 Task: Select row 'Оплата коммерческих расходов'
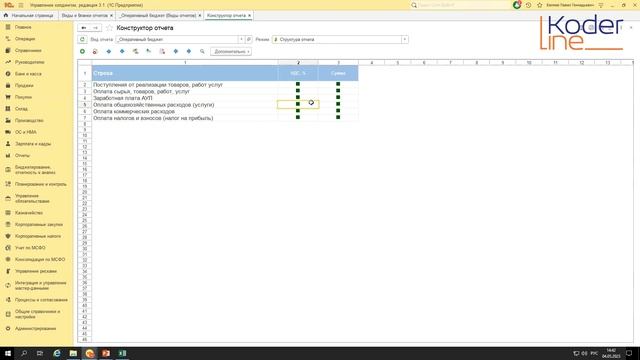tap(184, 111)
